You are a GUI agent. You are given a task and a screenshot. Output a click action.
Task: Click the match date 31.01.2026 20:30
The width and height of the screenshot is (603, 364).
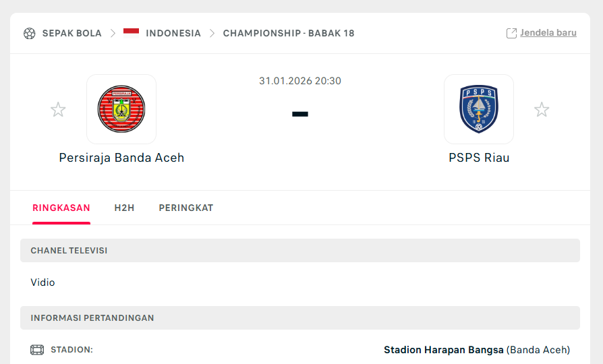pos(300,81)
